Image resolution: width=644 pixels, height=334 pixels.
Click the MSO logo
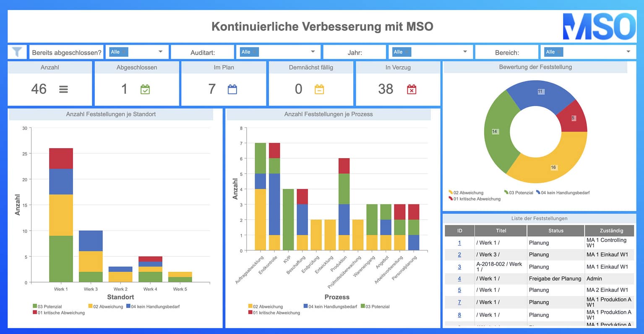(x=598, y=26)
